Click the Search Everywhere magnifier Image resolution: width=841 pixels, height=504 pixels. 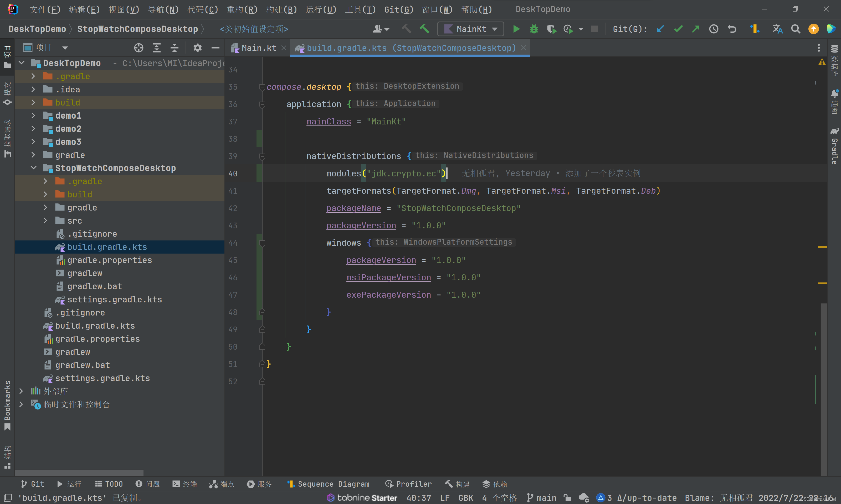tap(796, 29)
